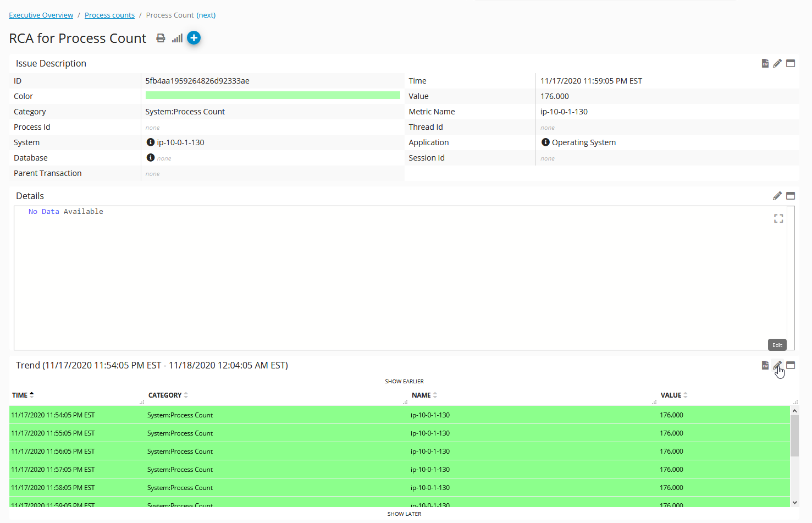812x523 pixels.
Task: Edit the Details panel
Action: (x=777, y=196)
